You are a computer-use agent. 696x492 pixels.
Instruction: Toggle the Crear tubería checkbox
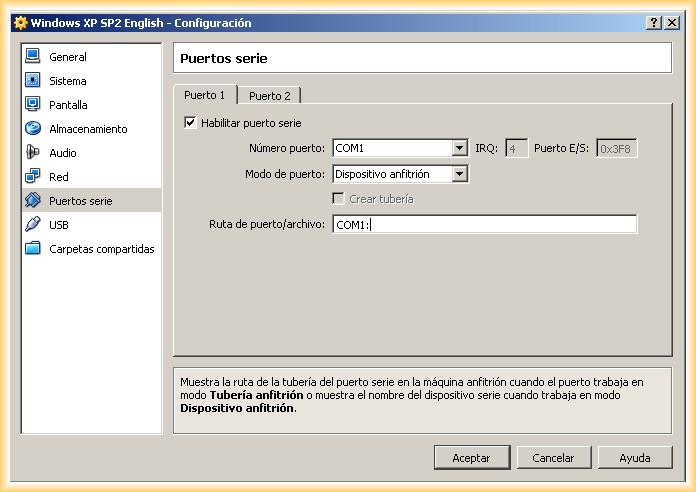click(339, 199)
